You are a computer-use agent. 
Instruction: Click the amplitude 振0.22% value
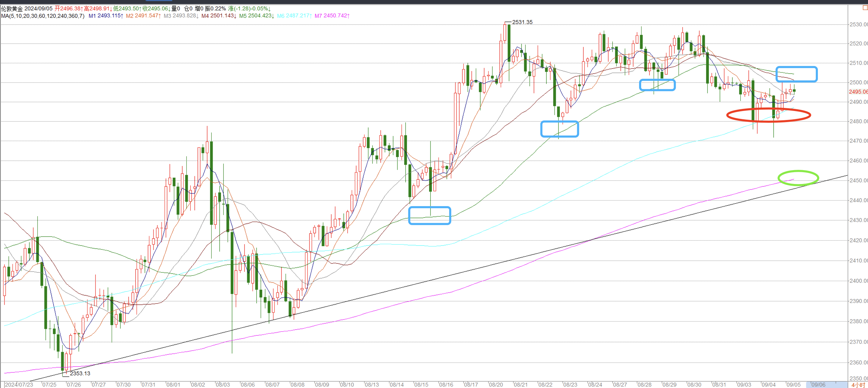pos(215,9)
